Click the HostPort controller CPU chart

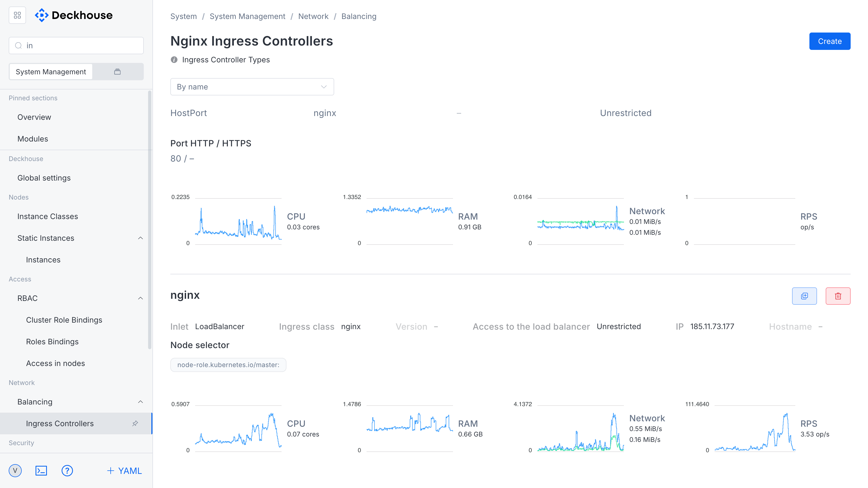pyautogui.click(x=238, y=221)
